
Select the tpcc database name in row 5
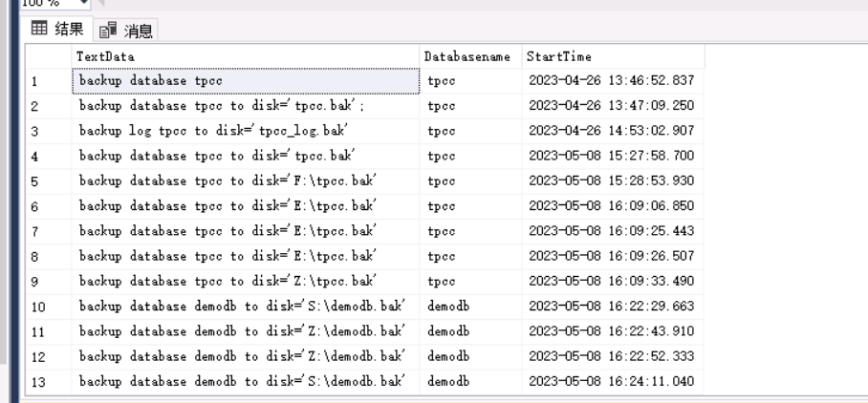point(470,180)
